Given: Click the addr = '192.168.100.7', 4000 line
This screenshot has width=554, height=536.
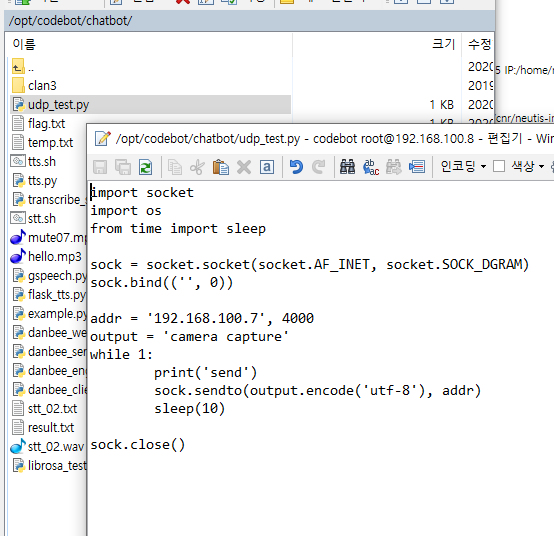Looking at the screenshot, I should pyautogui.click(x=202, y=318).
